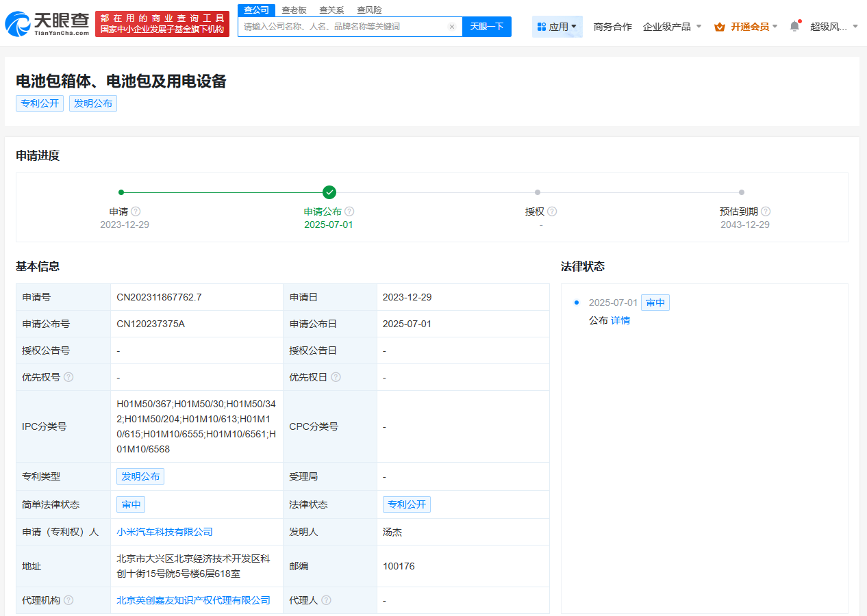Click the 发明公布 tag in 专利类型 row
Image resolution: width=867 pixels, height=616 pixels.
point(140,476)
